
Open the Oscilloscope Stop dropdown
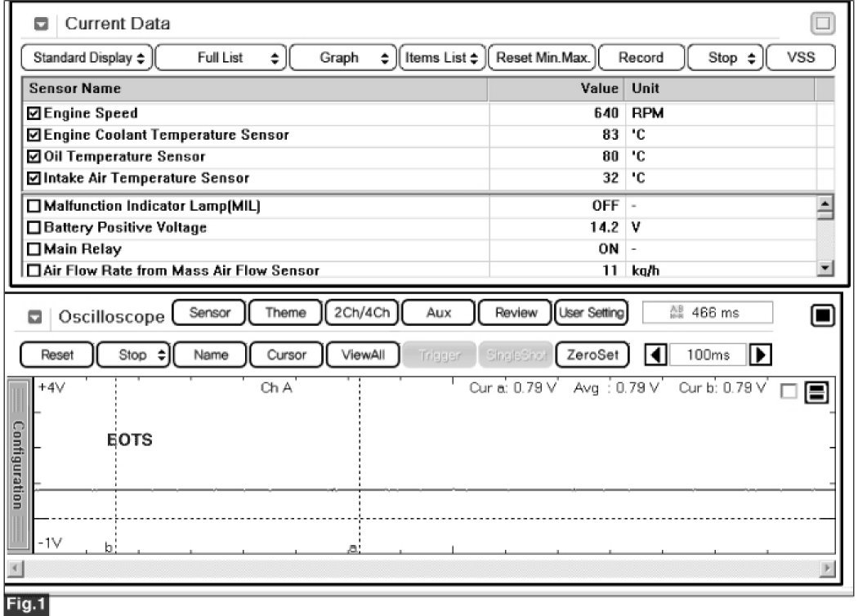134,355
